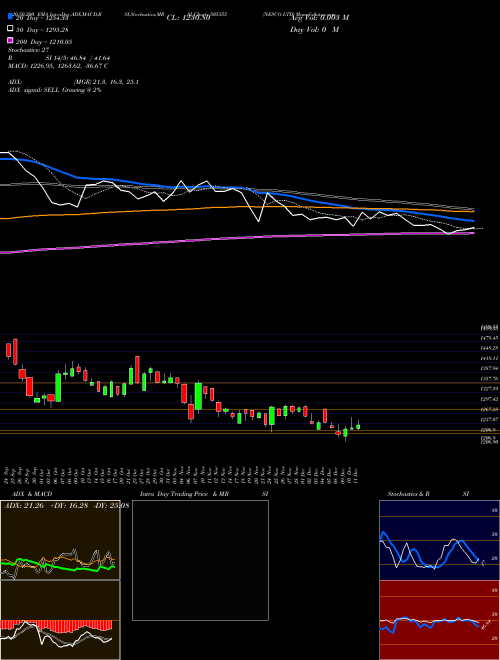Click the red RSI oscillator chart panel

(439, 620)
